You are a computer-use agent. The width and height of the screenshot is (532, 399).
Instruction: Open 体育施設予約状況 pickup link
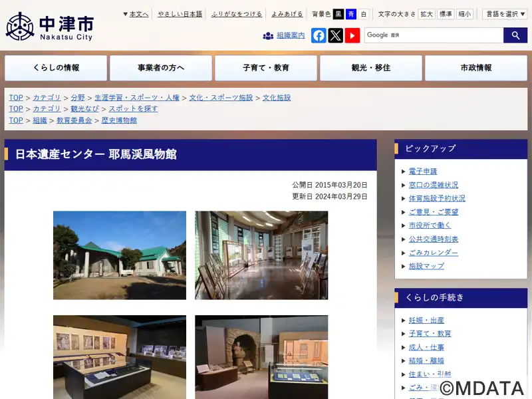point(437,198)
